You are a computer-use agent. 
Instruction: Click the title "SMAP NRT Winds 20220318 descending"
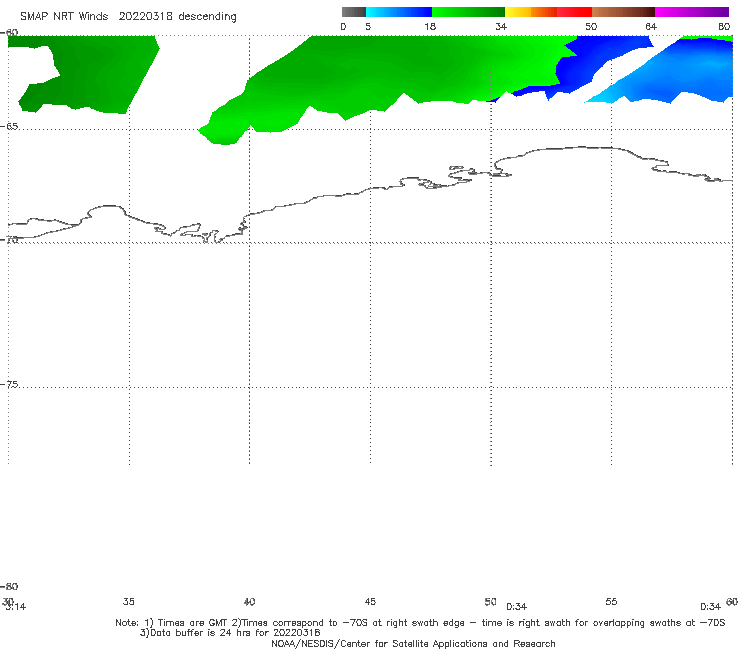(x=128, y=16)
